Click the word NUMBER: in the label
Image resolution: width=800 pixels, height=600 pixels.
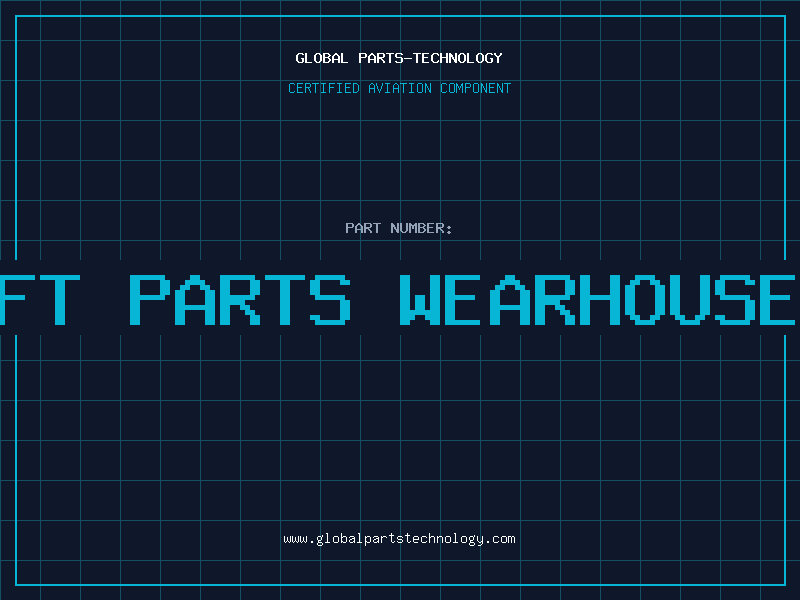point(421,228)
